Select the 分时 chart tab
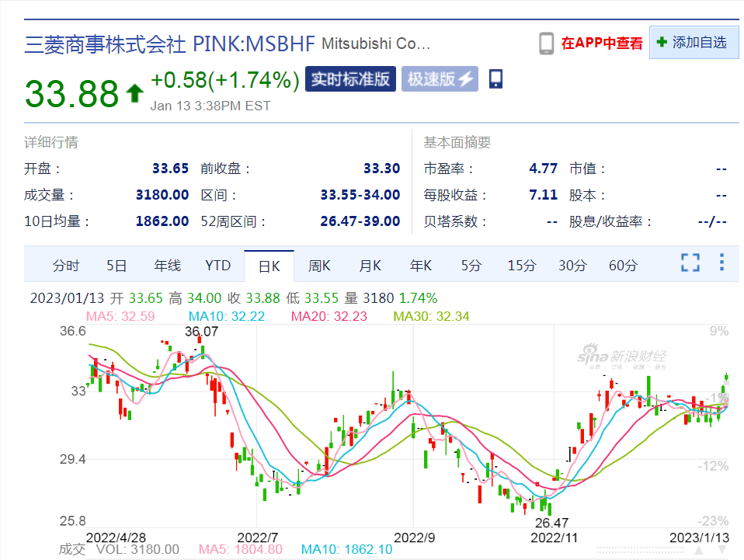The width and height of the screenshot is (744, 560). point(66,266)
